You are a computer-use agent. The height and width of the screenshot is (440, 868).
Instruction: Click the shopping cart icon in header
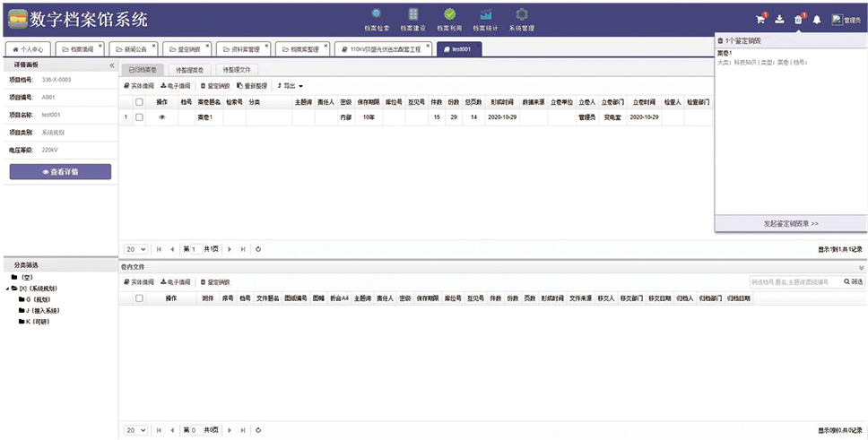coord(760,20)
